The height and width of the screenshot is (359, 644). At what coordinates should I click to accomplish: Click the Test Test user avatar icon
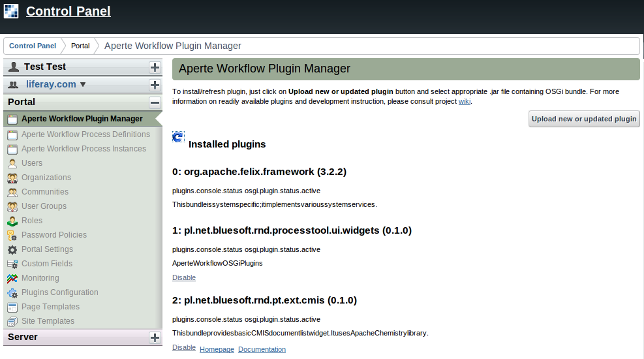pos(14,67)
